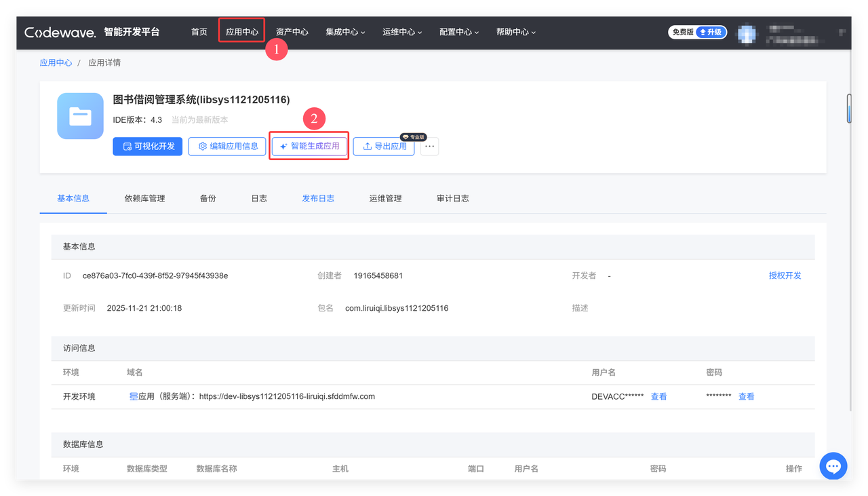Viewport: 868px width, 496px height.
Task: Click the 免费版 label
Action: click(683, 32)
